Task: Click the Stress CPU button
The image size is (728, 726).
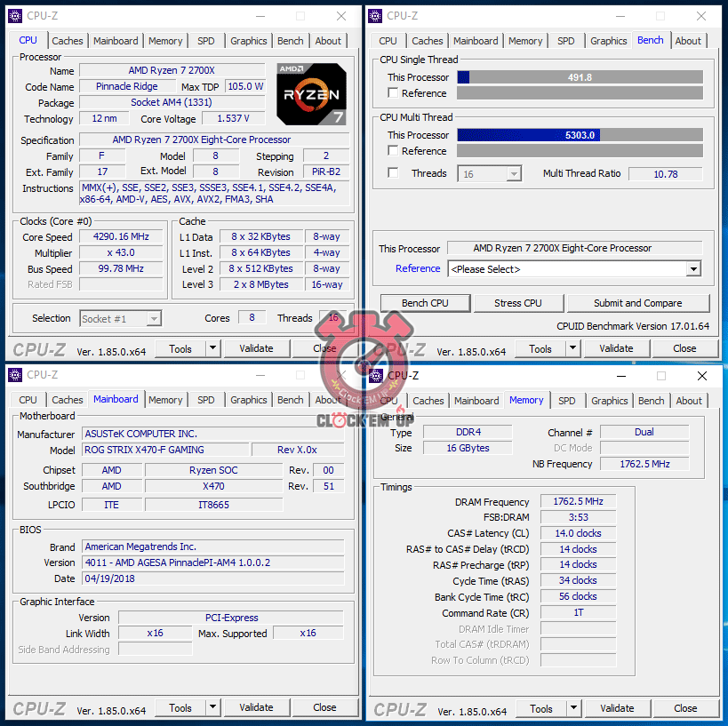Action: (518, 303)
